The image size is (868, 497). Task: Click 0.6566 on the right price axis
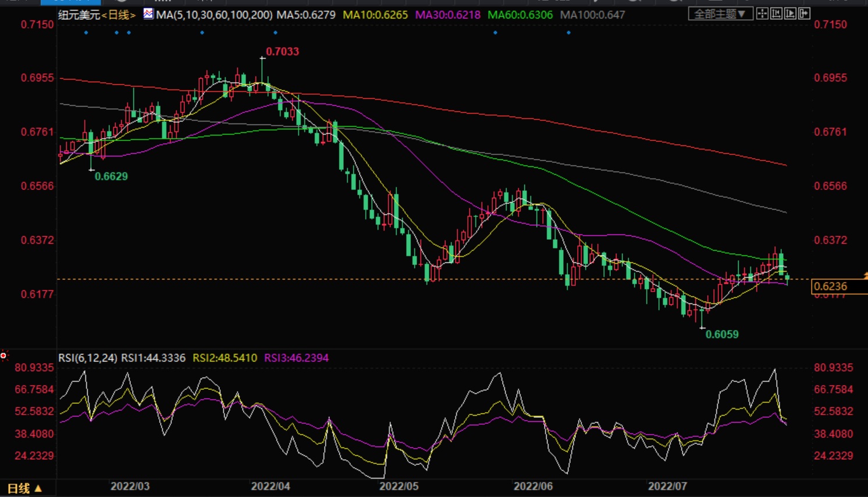click(x=830, y=186)
